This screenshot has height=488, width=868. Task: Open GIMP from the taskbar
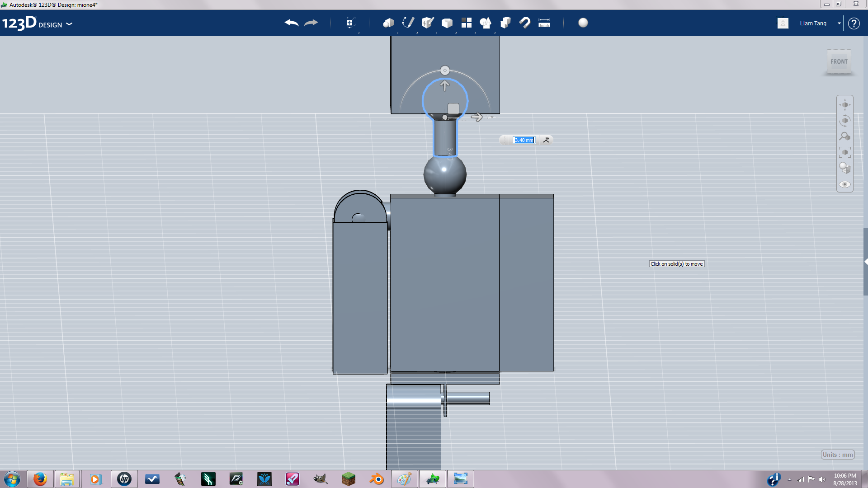click(x=321, y=479)
